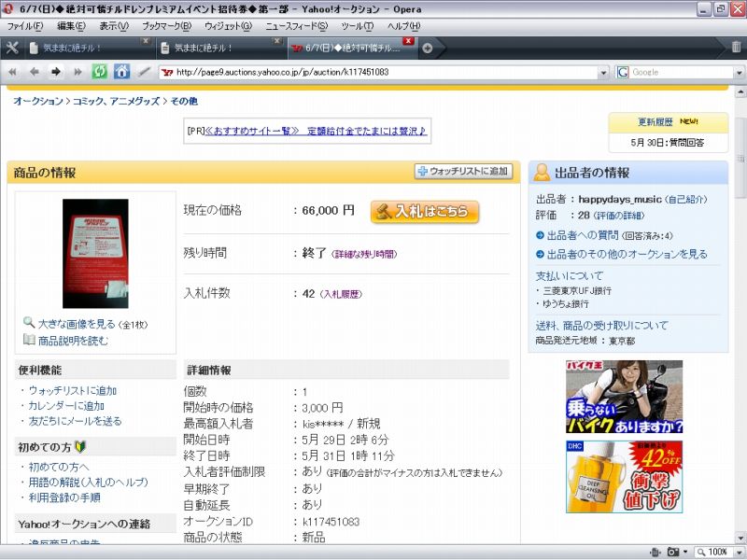Click 出品者への質問 link
Image resolution: width=747 pixels, height=560 pixels.
583,235
